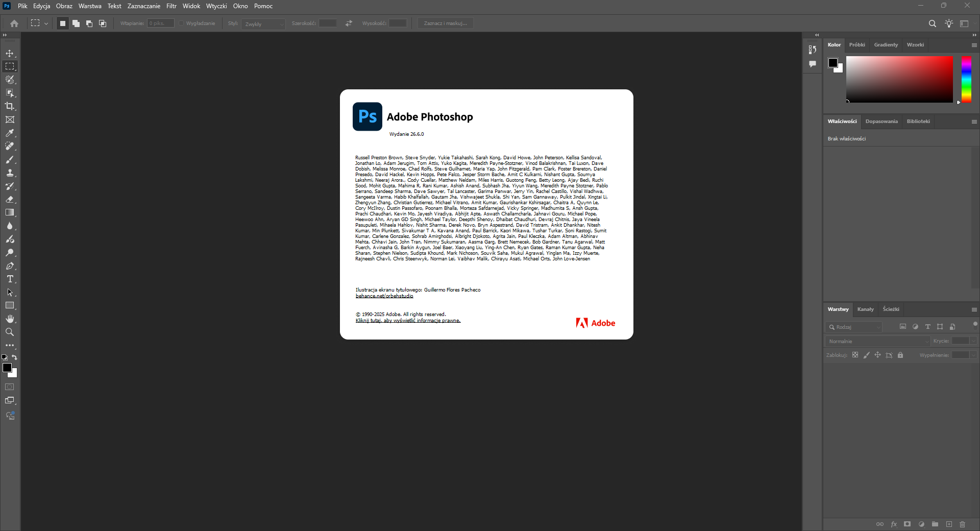Switch to the Próbki tab
The image size is (980, 531).
857,45
